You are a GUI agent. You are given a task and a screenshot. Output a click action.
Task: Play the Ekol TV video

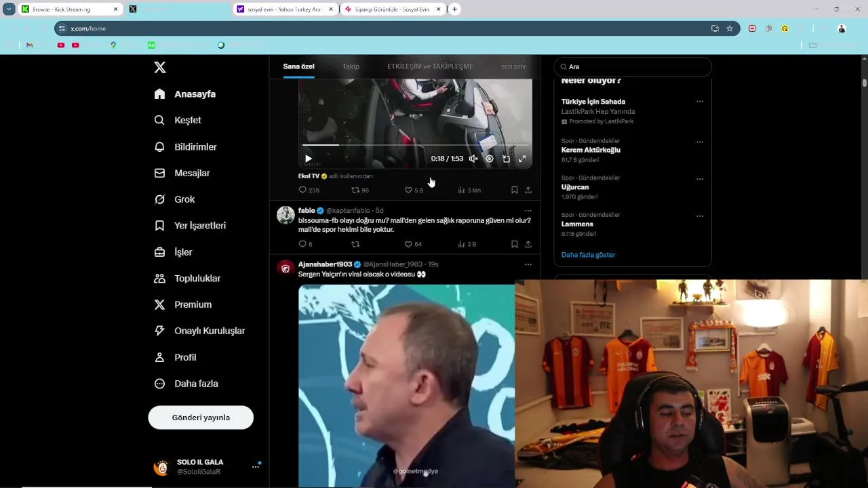coord(309,159)
